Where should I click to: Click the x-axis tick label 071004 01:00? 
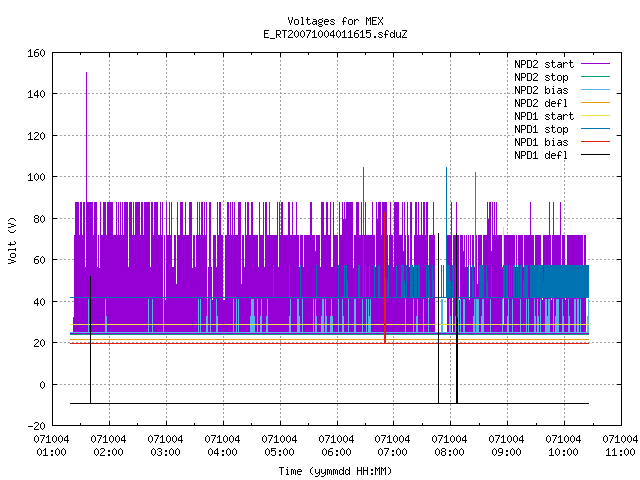click(x=51, y=446)
